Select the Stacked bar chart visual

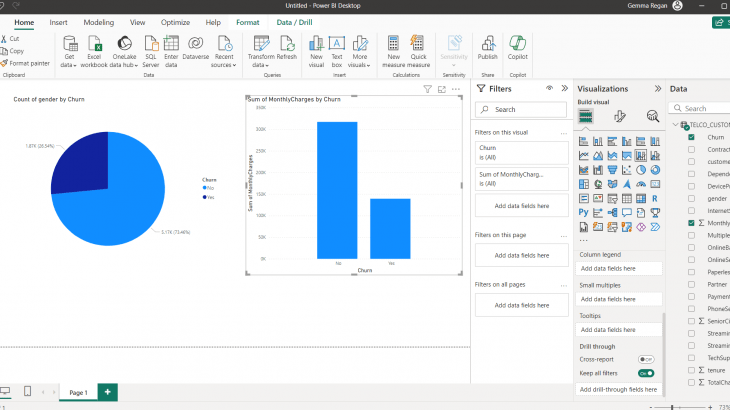[583, 141]
